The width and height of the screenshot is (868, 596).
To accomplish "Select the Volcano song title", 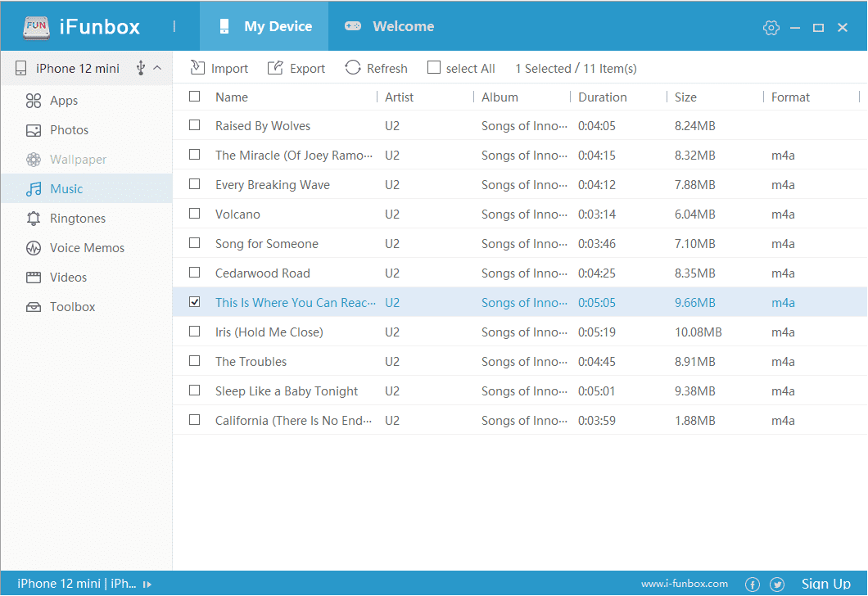I will pyautogui.click(x=237, y=214).
